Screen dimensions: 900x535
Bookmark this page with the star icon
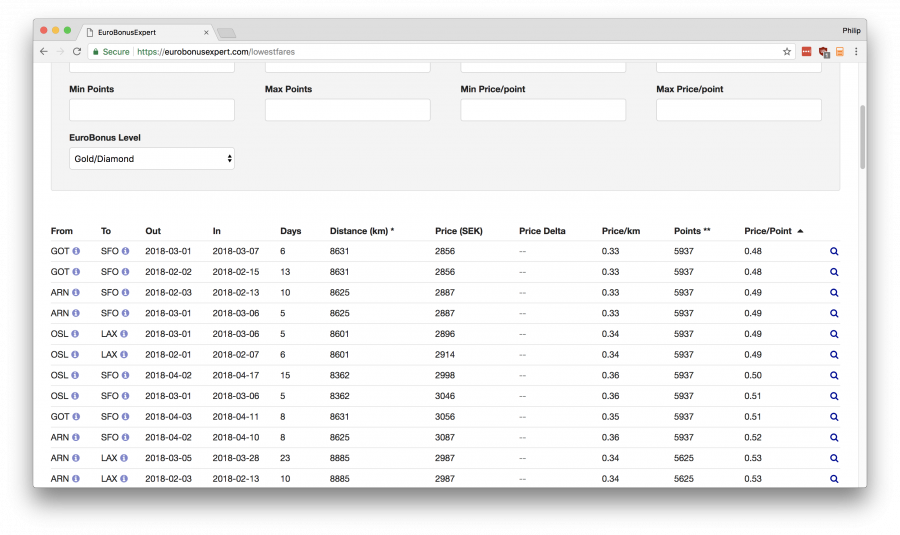tap(787, 51)
